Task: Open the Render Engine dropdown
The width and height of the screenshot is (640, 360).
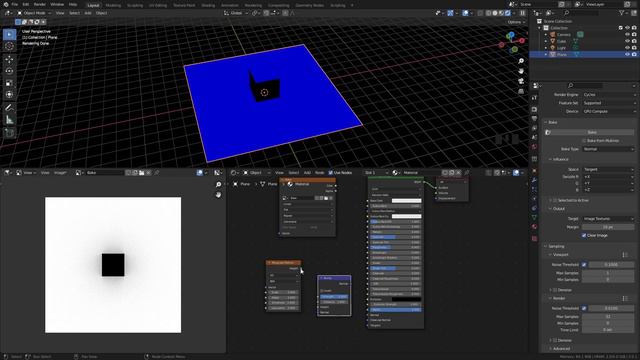Action: 609,95
